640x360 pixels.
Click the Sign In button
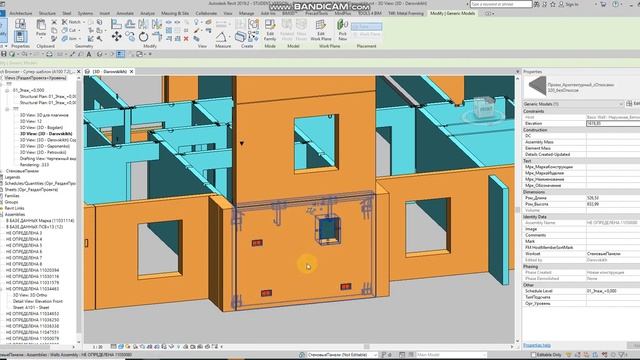569,4
